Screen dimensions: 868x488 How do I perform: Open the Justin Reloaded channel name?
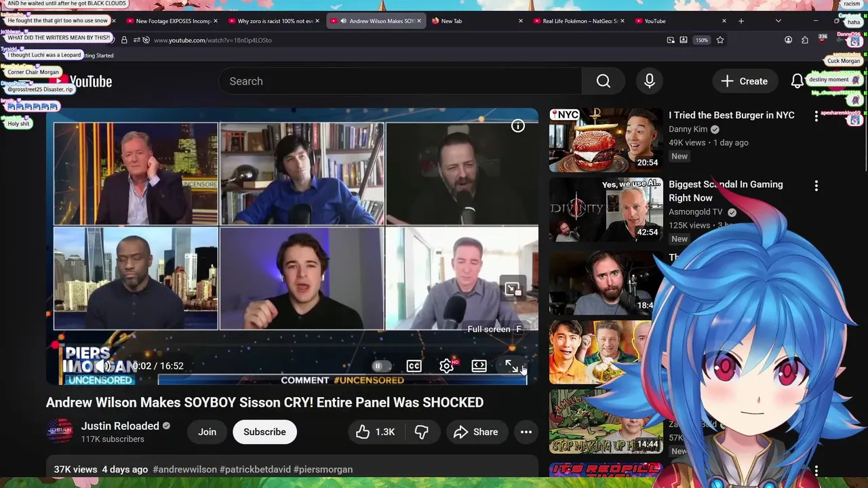pyautogui.click(x=120, y=426)
